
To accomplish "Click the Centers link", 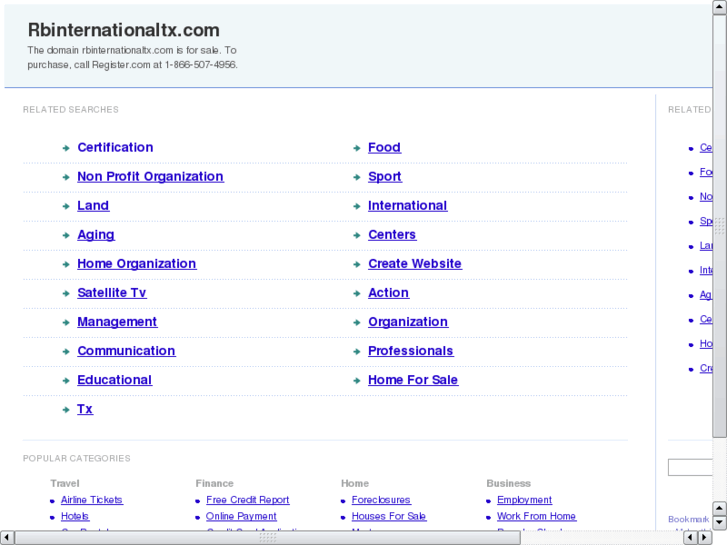I will pos(392,235).
